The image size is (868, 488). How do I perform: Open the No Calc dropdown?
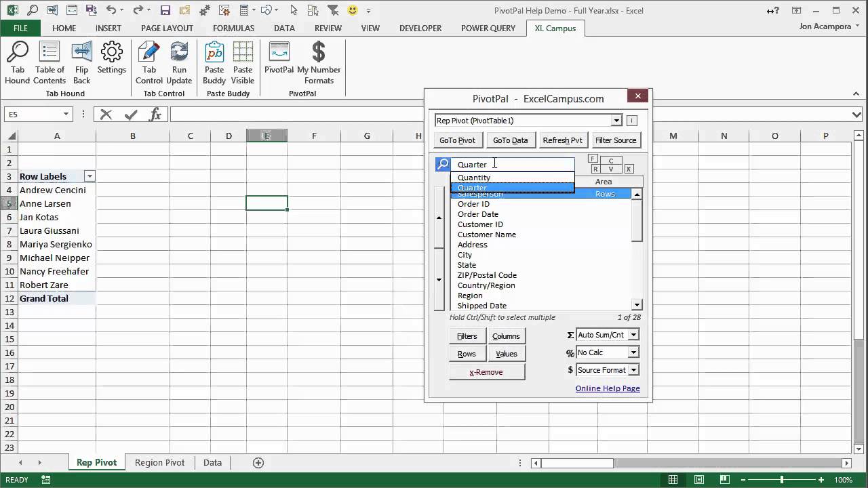click(633, 352)
